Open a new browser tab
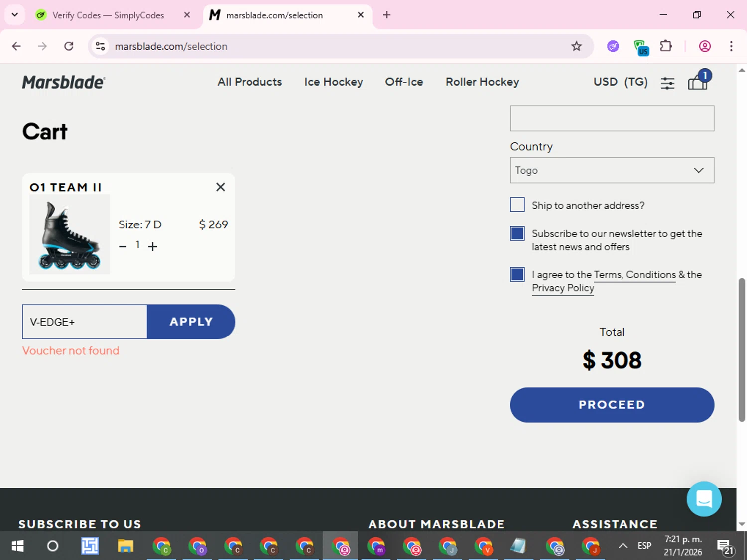The height and width of the screenshot is (560, 747). coord(386,15)
